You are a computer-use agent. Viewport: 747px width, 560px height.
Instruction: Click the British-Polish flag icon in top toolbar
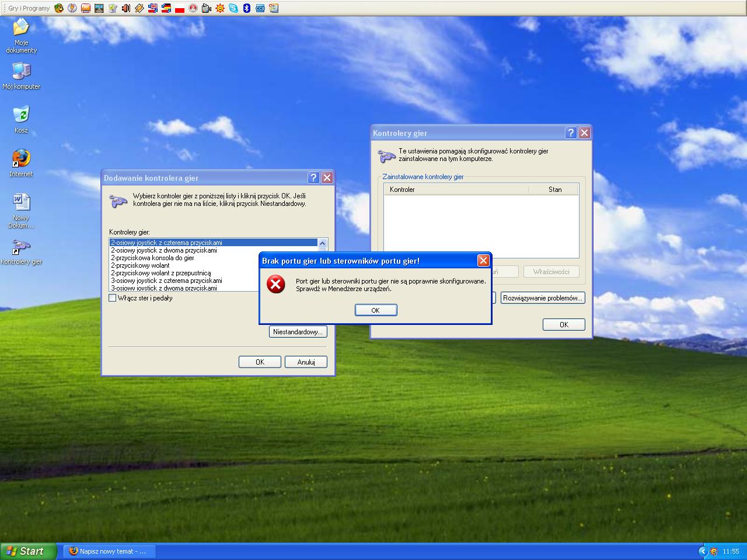(x=153, y=8)
